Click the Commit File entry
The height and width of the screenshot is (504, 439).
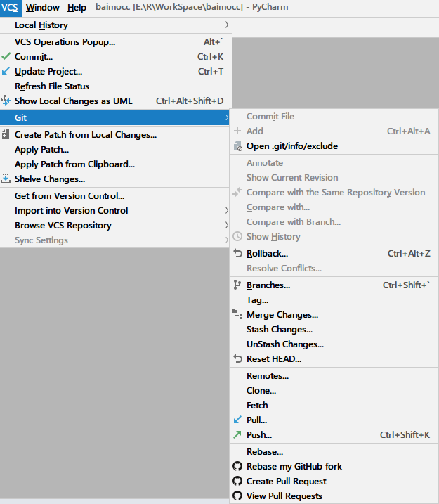tap(334, 117)
